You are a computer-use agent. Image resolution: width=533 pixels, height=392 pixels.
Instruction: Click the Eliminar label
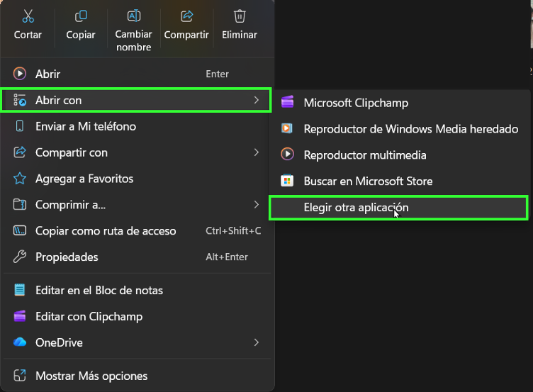point(240,35)
